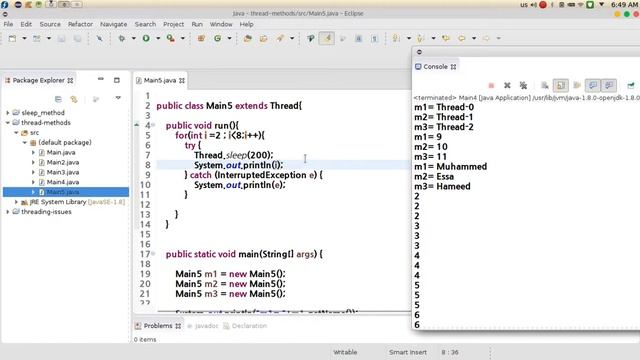Open the Project menu
640x360 pixels.
click(173, 24)
